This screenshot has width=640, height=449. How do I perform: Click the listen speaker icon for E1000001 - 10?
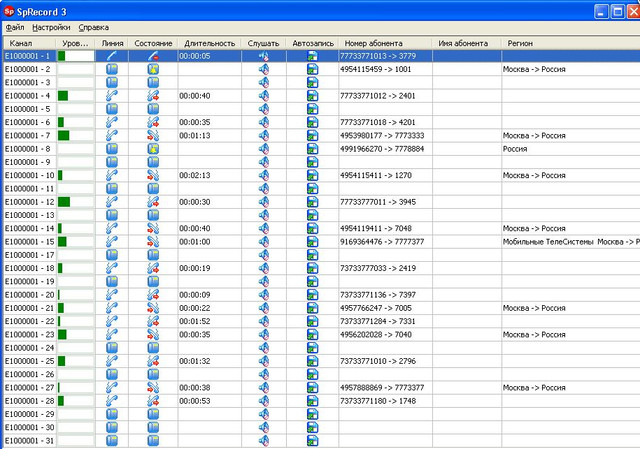click(x=264, y=175)
